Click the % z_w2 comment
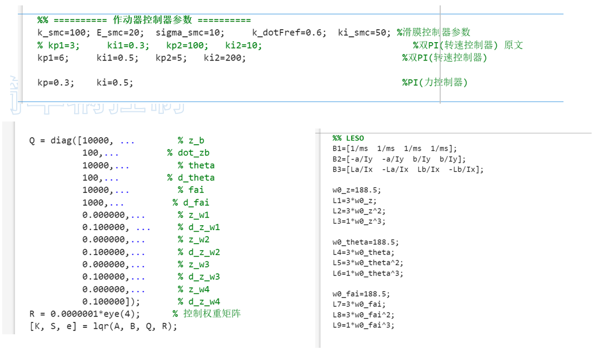 pos(194,240)
